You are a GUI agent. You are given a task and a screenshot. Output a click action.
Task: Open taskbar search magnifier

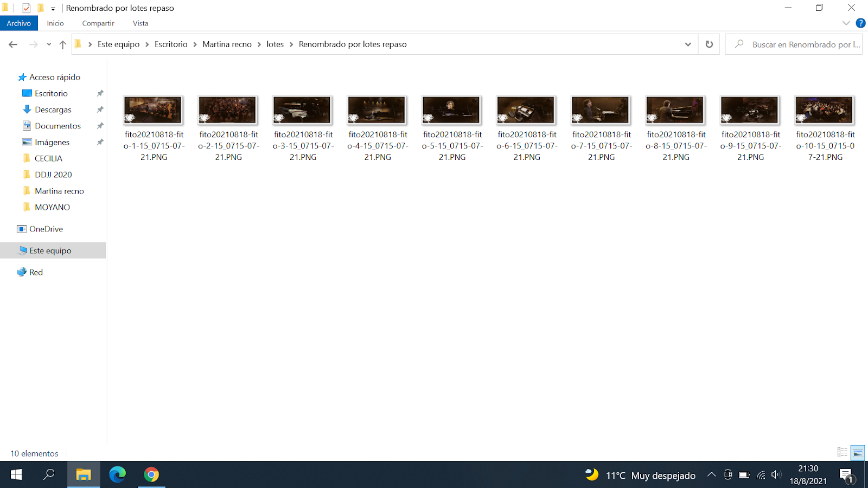coord(49,475)
